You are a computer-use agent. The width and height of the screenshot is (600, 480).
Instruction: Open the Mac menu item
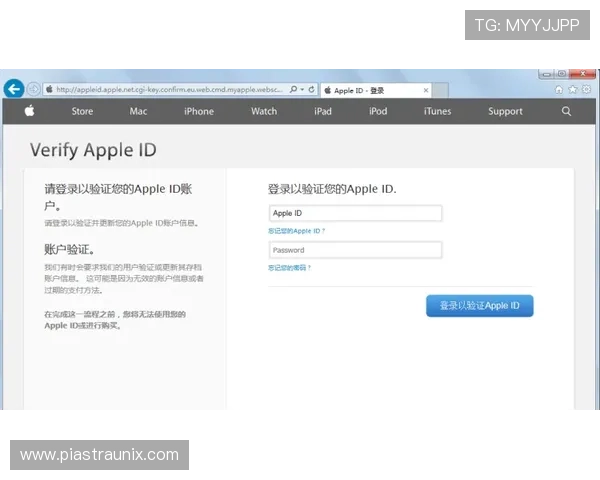[x=138, y=111]
